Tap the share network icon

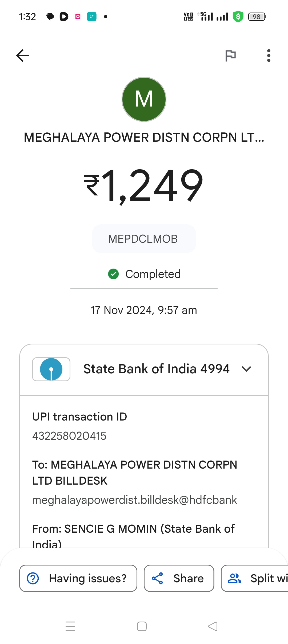click(157, 578)
